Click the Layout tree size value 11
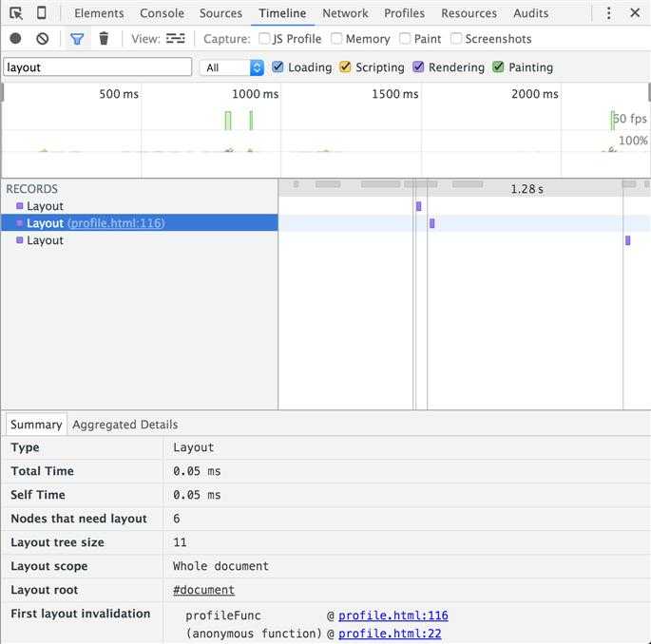 point(180,542)
